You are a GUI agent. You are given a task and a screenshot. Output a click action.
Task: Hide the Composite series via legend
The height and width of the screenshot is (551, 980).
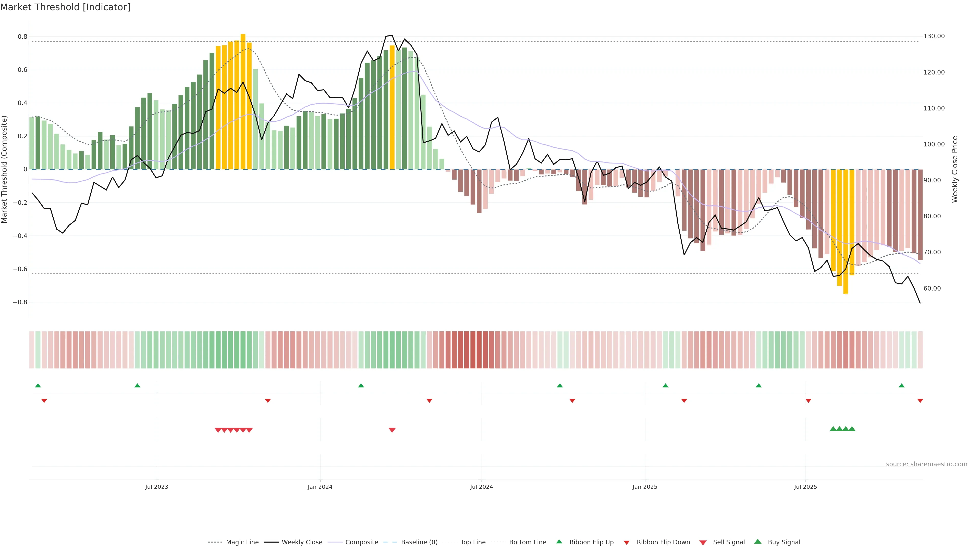pyautogui.click(x=361, y=542)
